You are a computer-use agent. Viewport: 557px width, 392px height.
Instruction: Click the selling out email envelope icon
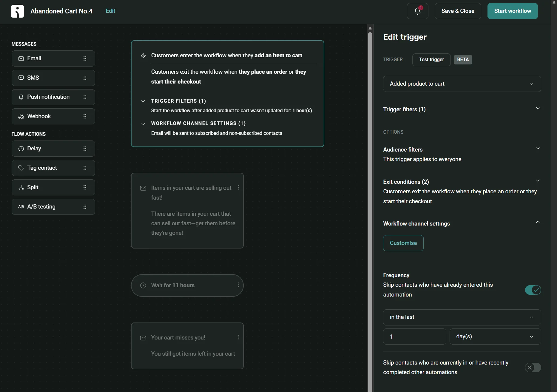pyautogui.click(x=143, y=188)
